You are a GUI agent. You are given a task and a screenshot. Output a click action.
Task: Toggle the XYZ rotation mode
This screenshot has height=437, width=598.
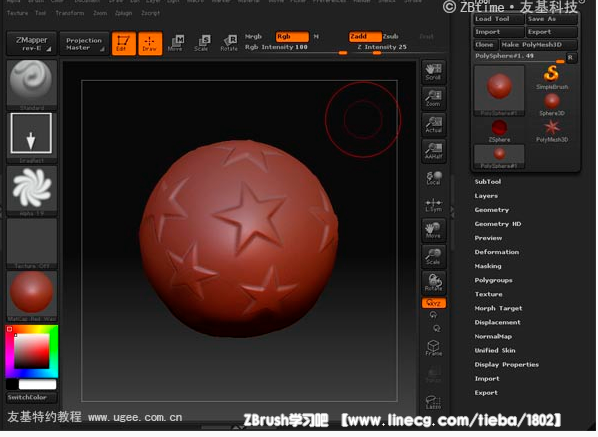434,303
